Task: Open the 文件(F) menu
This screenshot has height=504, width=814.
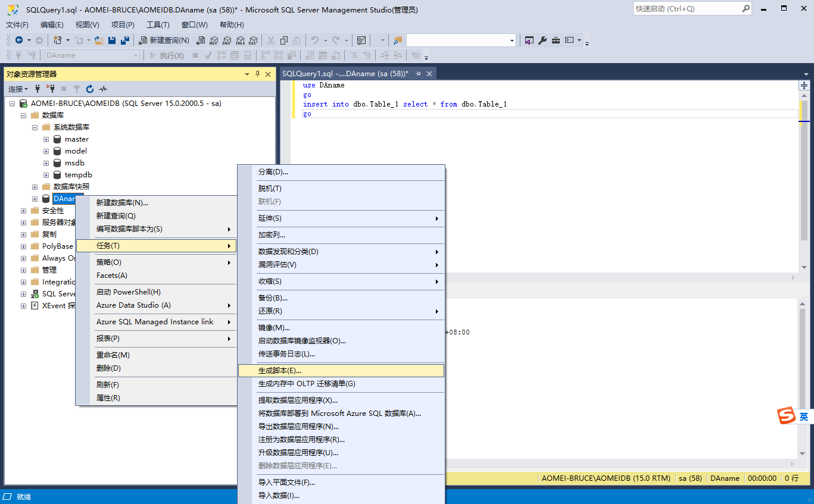Action: pyautogui.click(x=17, y=24)
